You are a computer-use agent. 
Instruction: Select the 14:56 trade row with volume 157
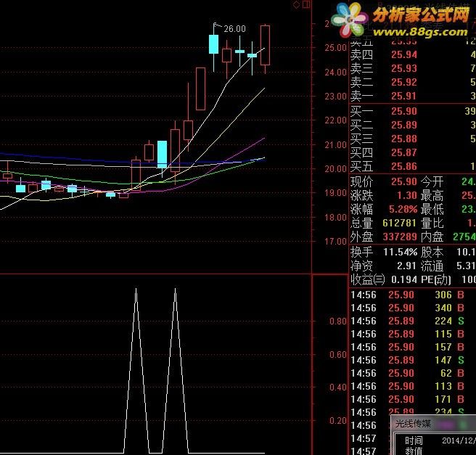(408, 347)
